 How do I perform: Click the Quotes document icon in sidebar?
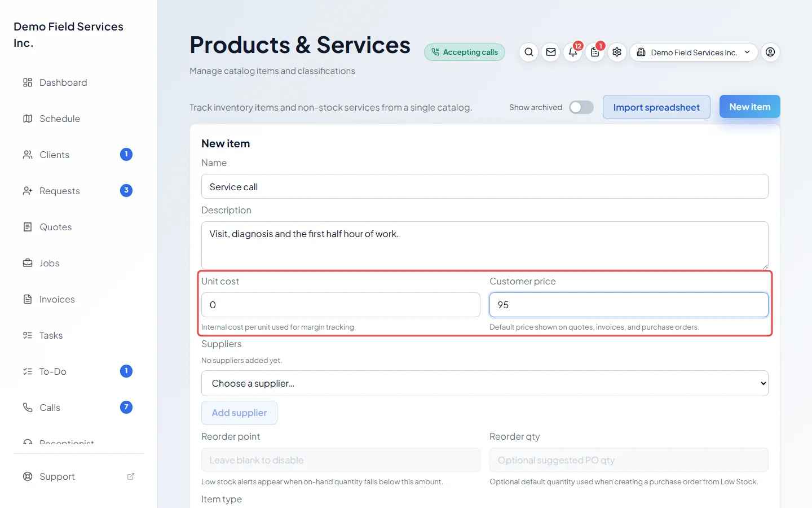tap(28, 227)
